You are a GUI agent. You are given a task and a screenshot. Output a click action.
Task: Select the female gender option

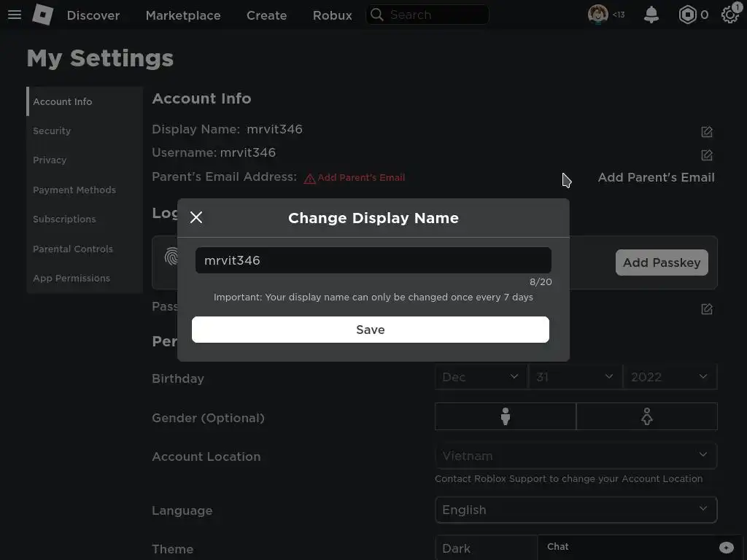[x=646, y=416]
